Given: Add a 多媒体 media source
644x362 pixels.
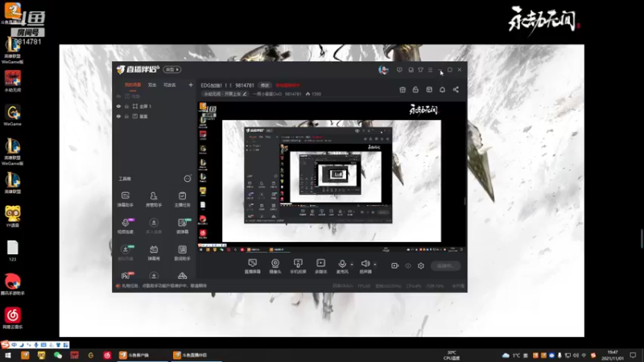Looking at the screenshot, I should click(320, 266).
